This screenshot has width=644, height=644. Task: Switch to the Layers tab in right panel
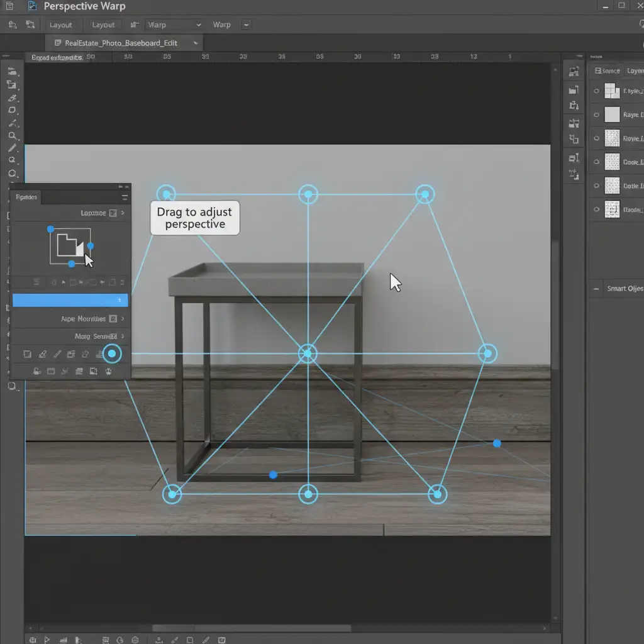635,71
